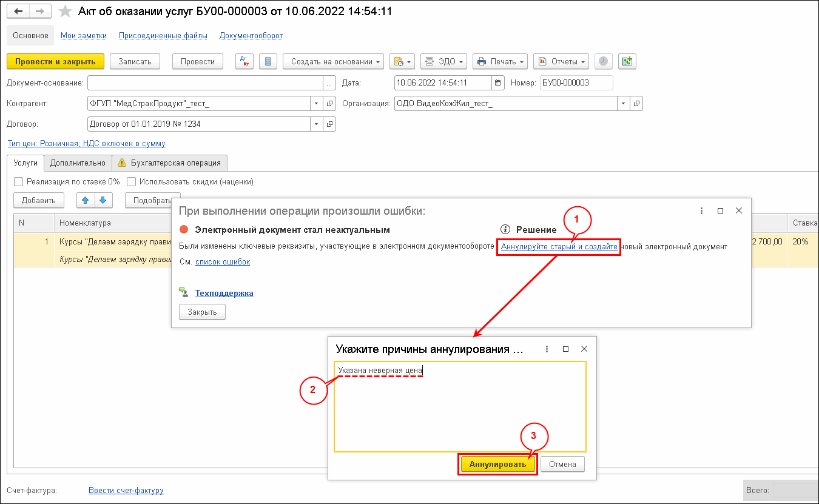Toggle Использовать скидки (наценки) checkbox

pyautogui.click(x=131, y=181)
